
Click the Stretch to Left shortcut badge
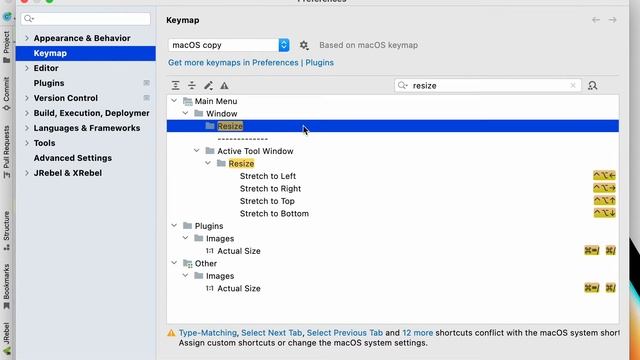(x=604, y=176)
